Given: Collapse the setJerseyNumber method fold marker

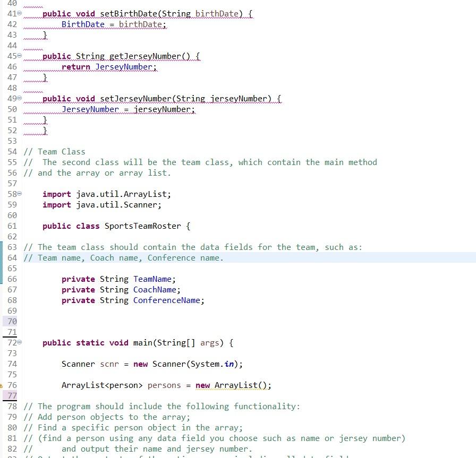Looking at the screenshot, I should tap(19, 99).
